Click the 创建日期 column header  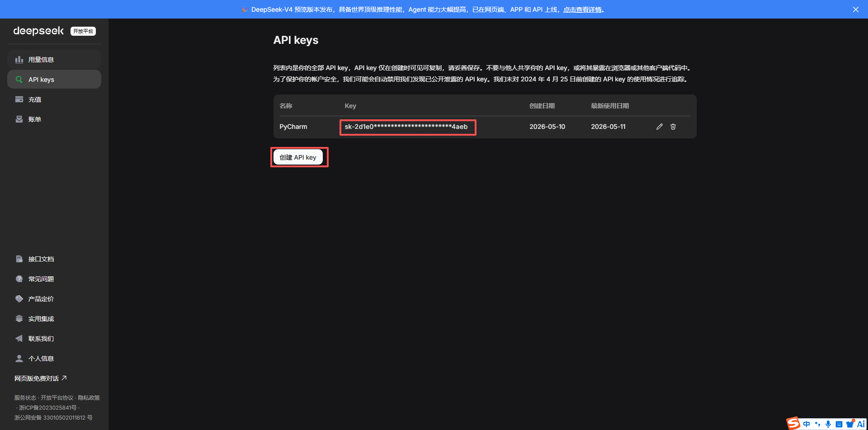542,106
